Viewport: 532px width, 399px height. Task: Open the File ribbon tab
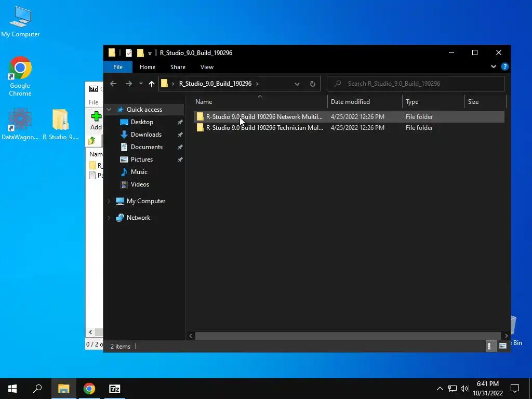point(118,67)
